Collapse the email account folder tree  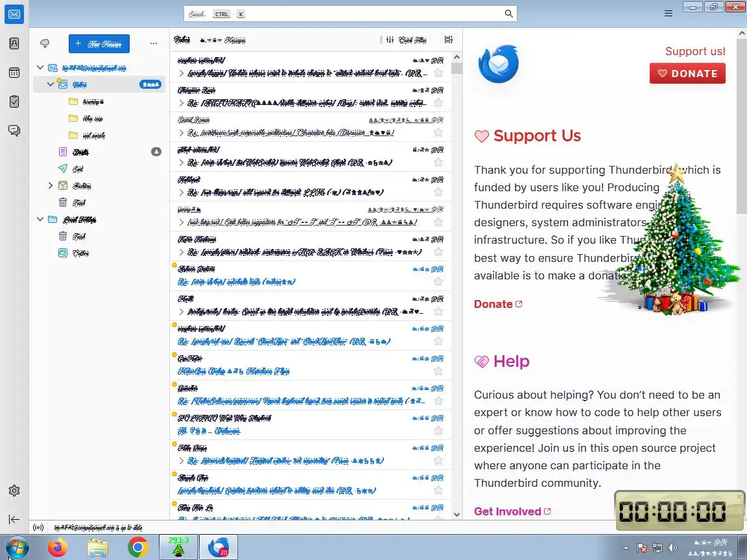(40, 67)
